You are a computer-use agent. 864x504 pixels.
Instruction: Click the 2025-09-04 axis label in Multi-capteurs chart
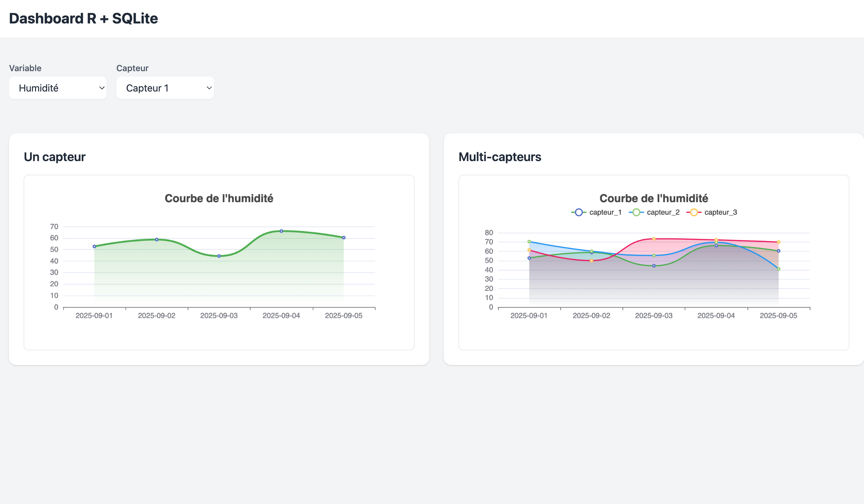pos(716,316)
